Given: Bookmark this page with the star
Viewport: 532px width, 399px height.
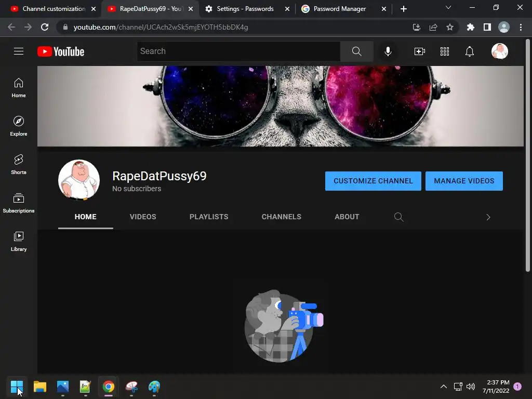Looking at the screenshot, I should coord(449,27).
